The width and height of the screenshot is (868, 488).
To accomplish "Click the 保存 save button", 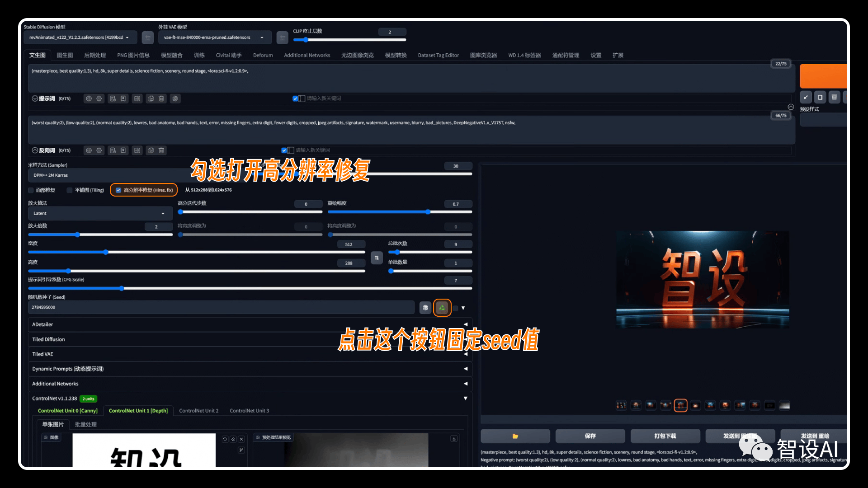I will pos(590,436).
